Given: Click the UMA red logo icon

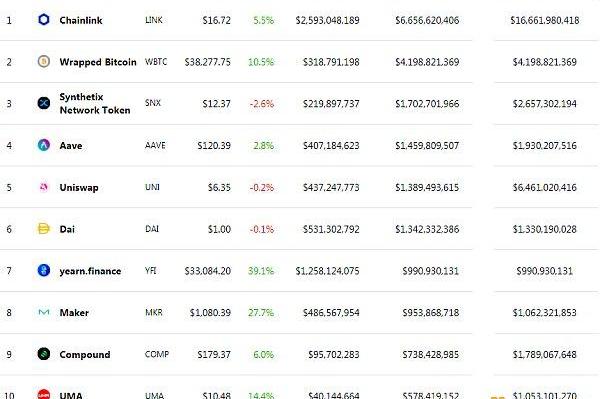Looking at the screenshot, I should point(44,394).
